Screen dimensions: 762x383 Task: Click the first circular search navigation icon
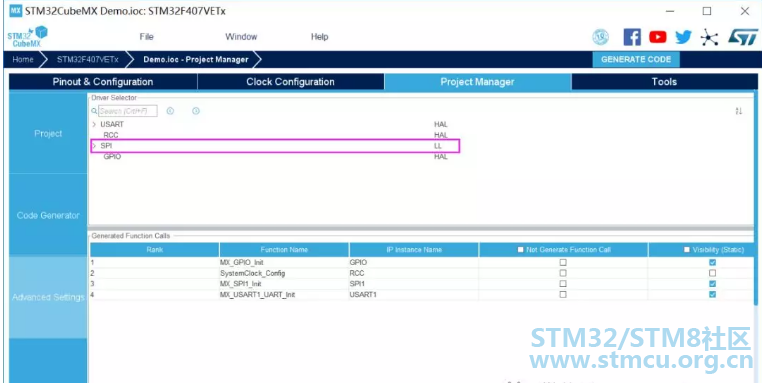170,111
